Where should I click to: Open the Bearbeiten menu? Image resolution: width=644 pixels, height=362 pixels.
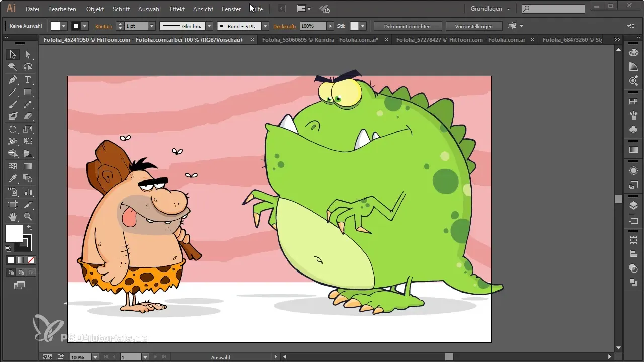point(62,9)
